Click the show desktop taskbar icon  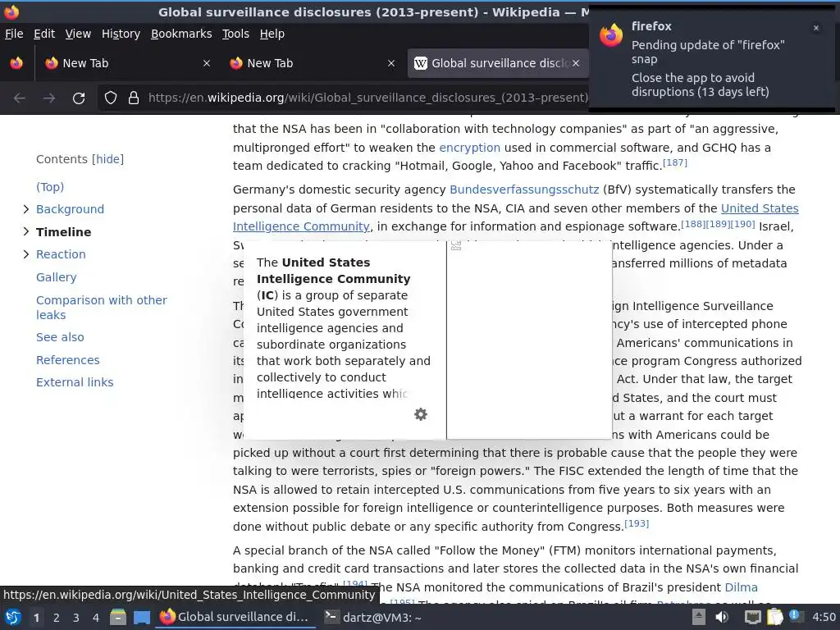[x=141, y=618]
